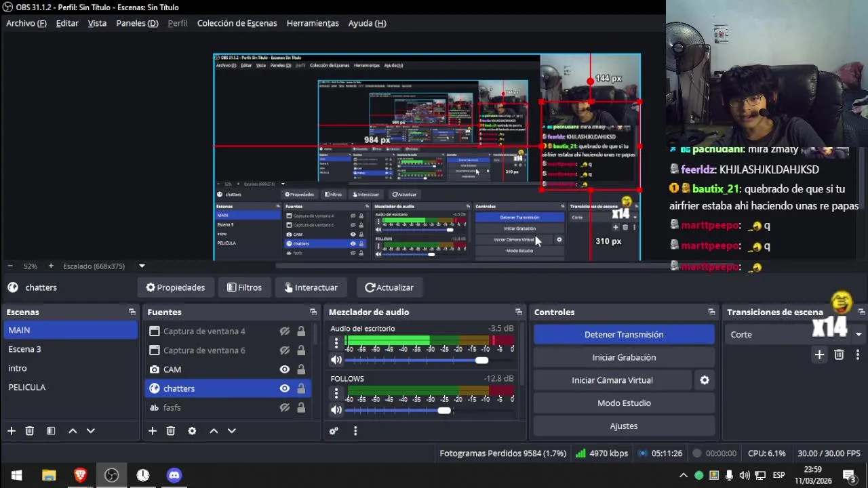Open FOLLOWS audio options menu dots
This screenshot has height=488, width=868.
pos(336,393)
